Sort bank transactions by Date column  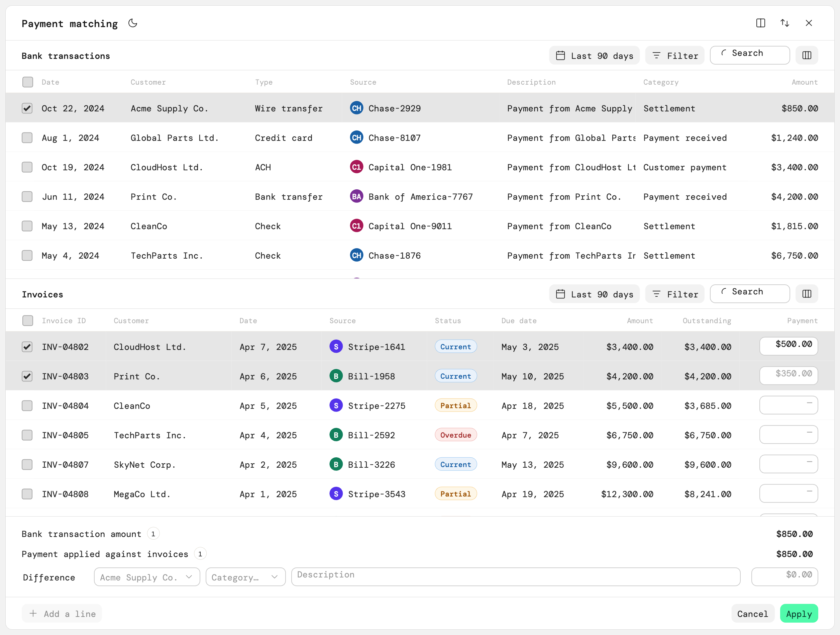[x=50, y=82]
